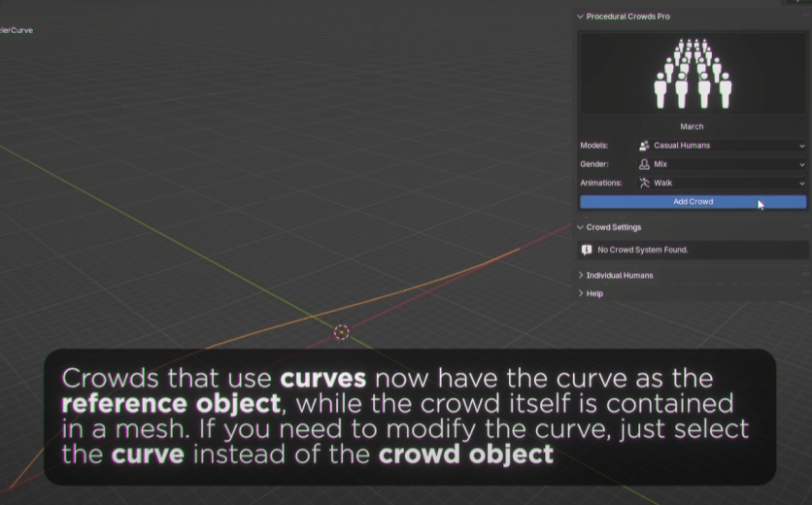Click the 3D cursor in the viewport
The height and width of the screenshot is (505, 812).
(342, 332)
